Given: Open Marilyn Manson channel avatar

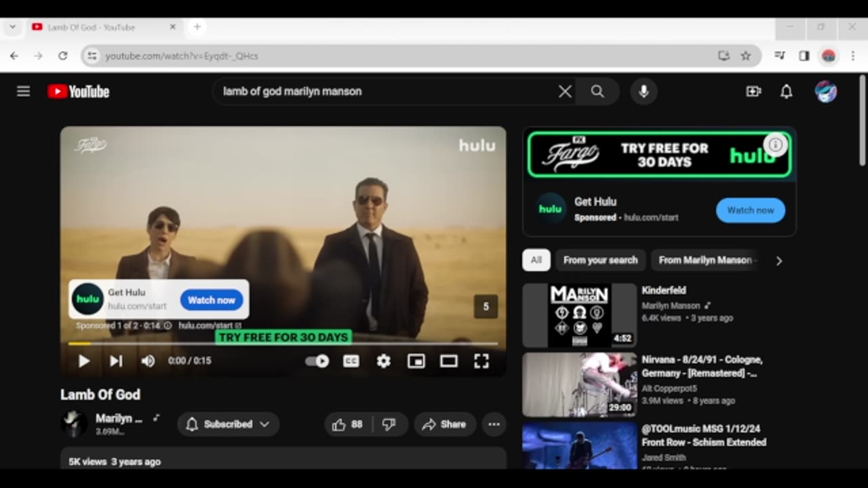Looking at the screenshot, I should point(73,424).
